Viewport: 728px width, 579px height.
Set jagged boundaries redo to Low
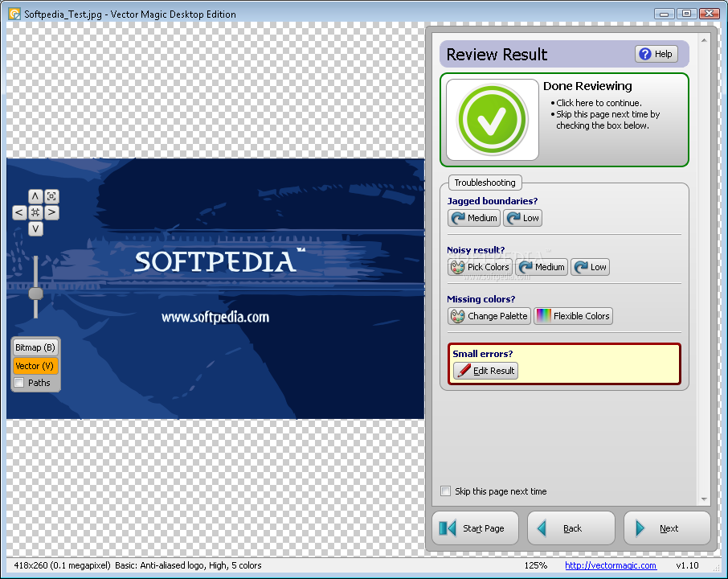(523, 218)
